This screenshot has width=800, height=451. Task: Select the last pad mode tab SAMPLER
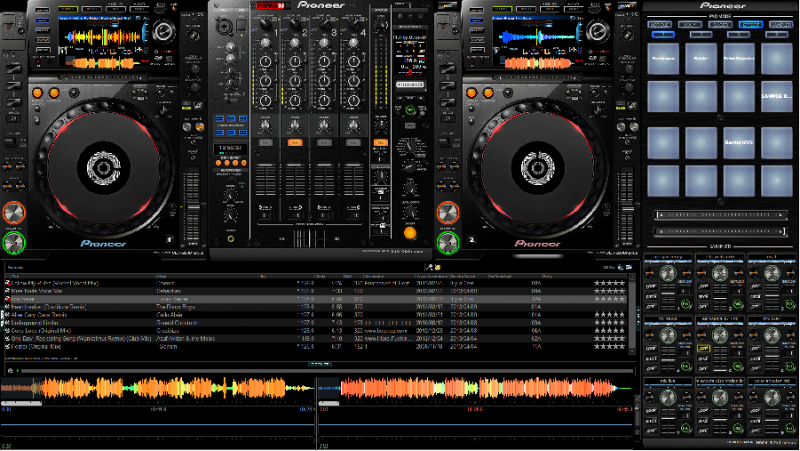pos(781,24)
